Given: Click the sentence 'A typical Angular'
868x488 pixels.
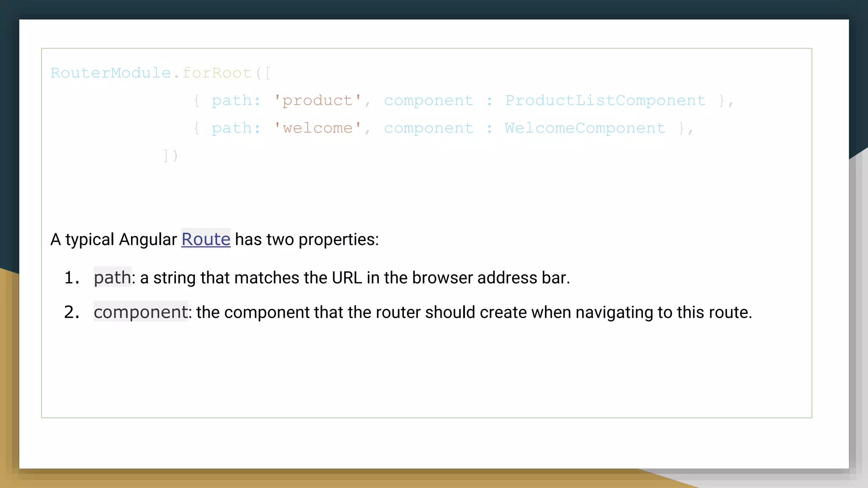Looking at the screenshot, I should 114,239.
